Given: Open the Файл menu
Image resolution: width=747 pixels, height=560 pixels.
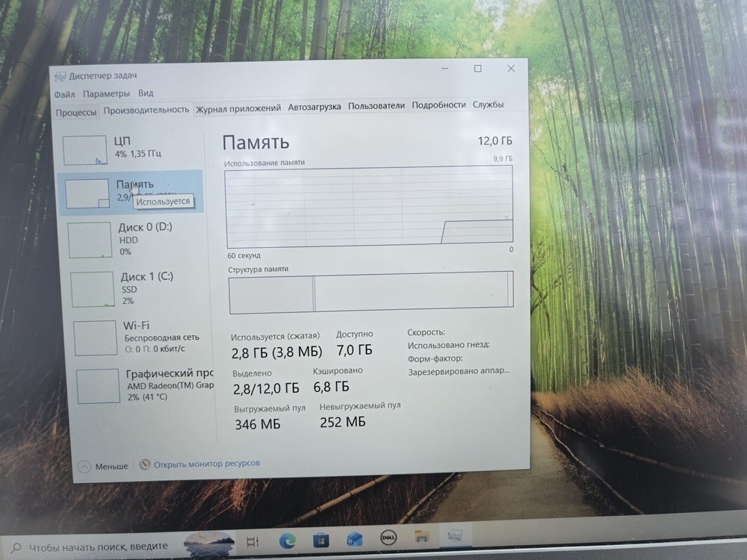Looking at the screenshot, I should click(64, 93).
